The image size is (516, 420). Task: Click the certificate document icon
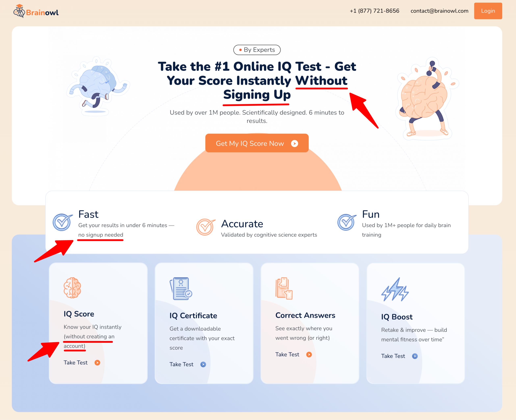coord(181,289)
